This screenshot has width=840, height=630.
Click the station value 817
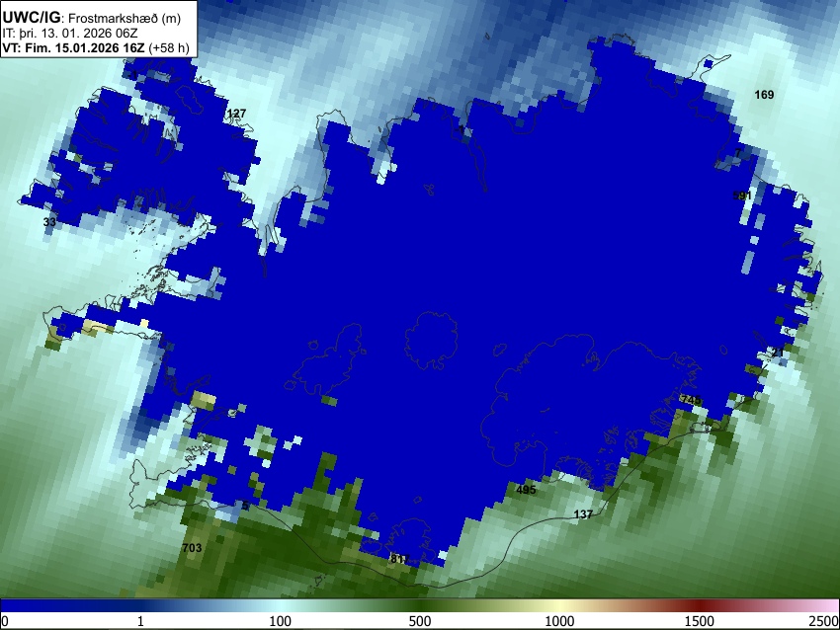click(x=399, y=559)
